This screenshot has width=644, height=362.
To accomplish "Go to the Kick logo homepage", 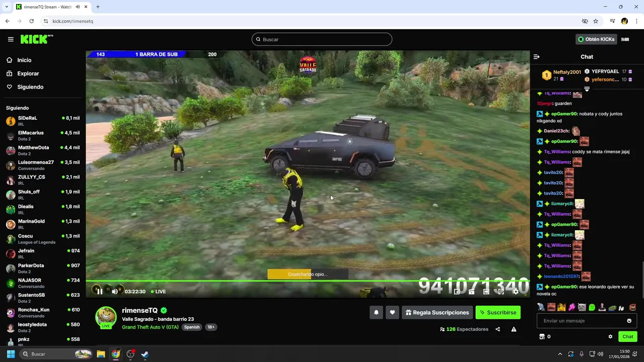I will [x=37, y=39].
